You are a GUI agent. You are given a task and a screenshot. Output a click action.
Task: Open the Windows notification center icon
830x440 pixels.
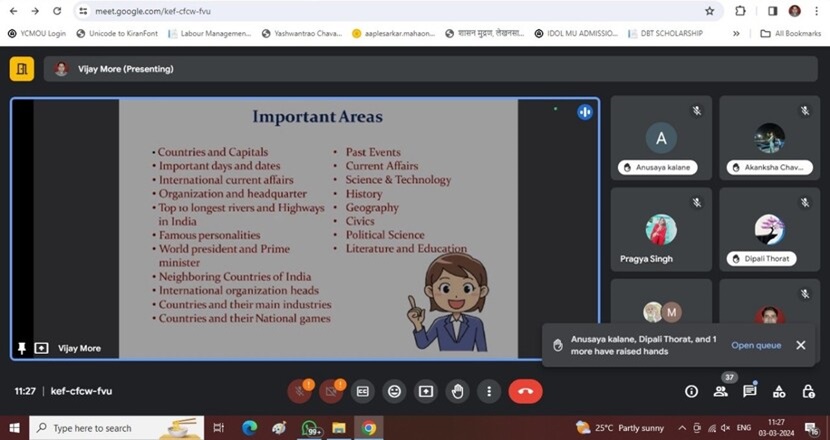coord(810,428)
